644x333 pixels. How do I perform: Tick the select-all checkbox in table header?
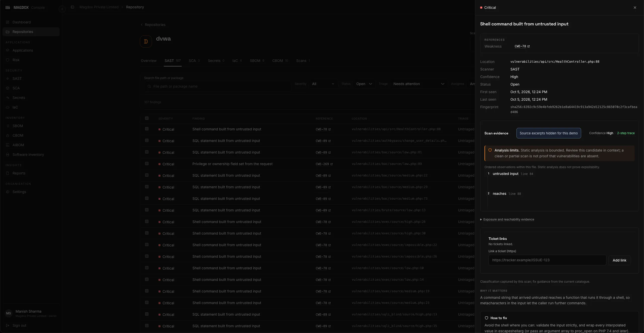(147, 118)
